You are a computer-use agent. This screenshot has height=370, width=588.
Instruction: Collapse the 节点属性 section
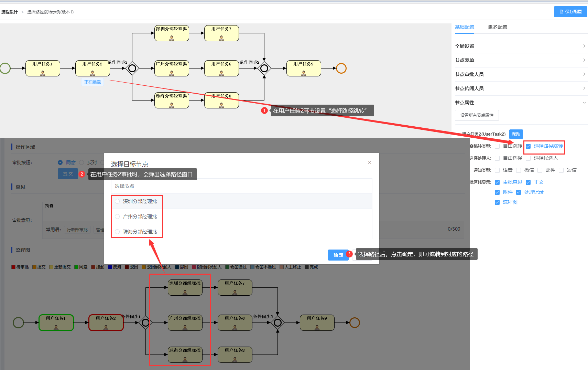click(x=521, y=103)
